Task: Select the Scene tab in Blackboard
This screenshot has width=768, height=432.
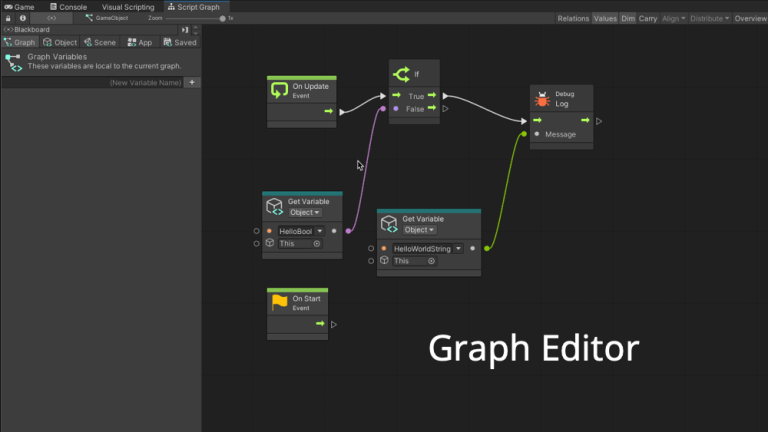Action: (100, 43)
